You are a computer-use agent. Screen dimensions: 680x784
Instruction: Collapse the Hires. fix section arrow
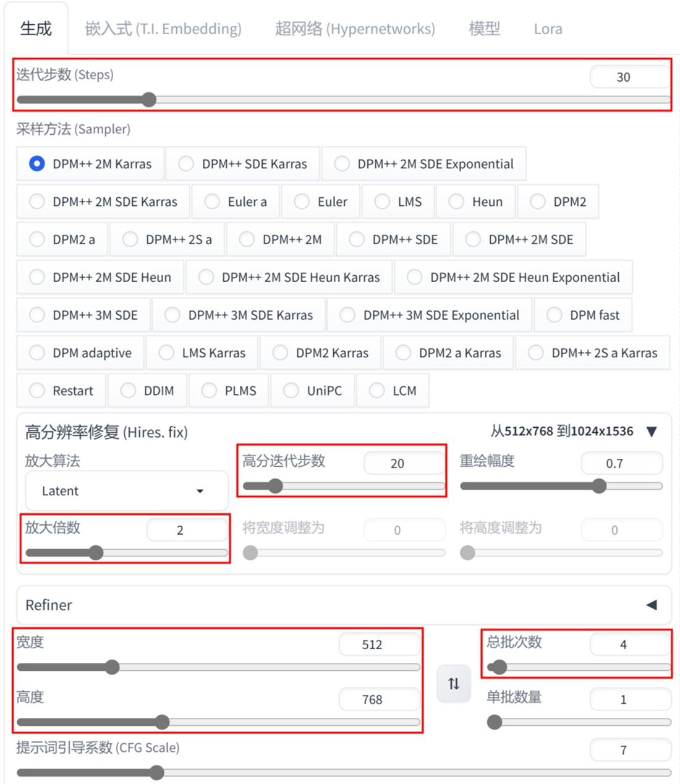[652, 432]
